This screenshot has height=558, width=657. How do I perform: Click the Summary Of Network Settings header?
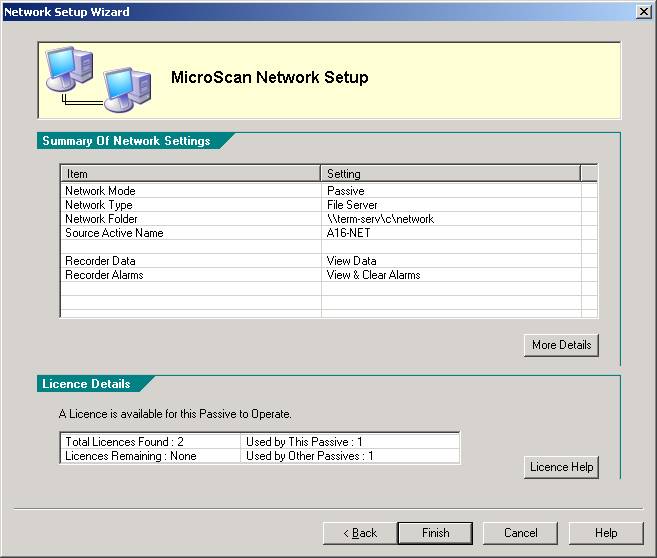pyautogui.click(x=126, y=141)
